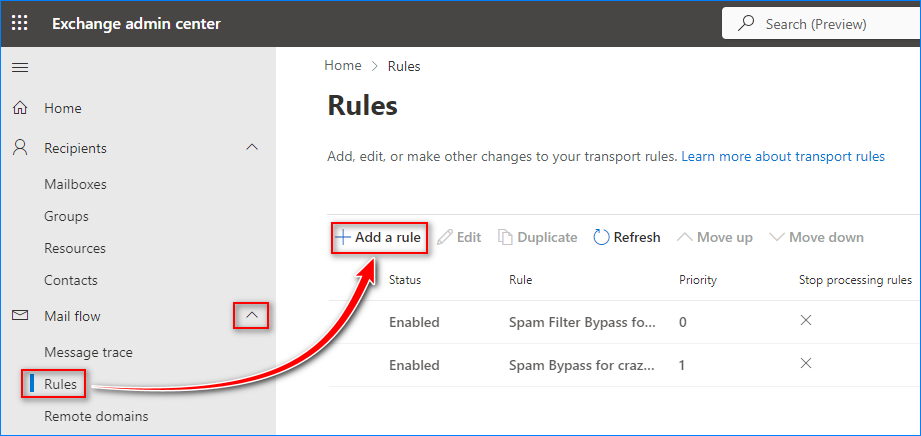This screenshot has height=436, width=921.
Task: Collapse the Recipients section chevron
Action: click(251, 147)
